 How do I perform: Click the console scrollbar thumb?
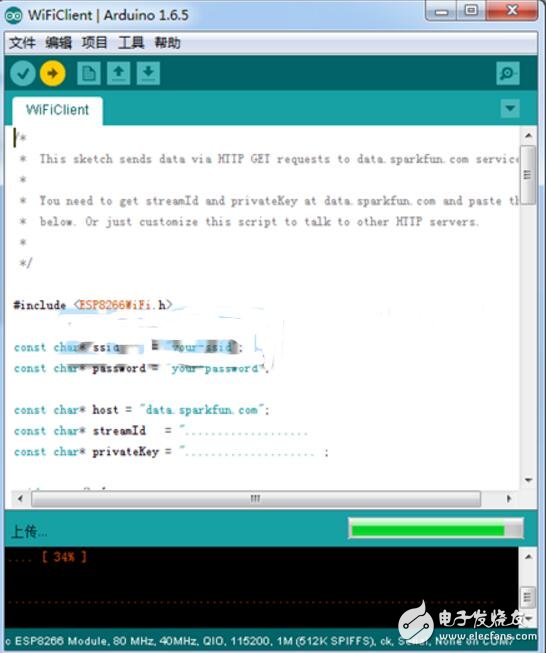click(528, 597)
